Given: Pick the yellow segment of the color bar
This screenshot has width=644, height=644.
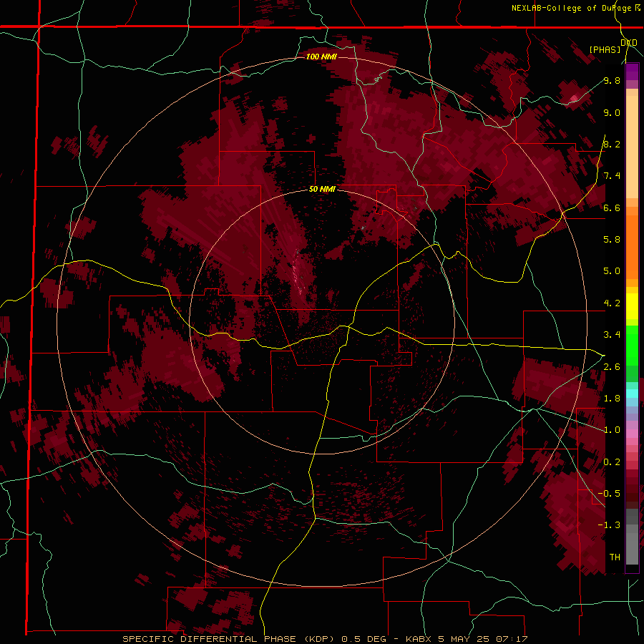Looking at the screenshot, I should [x=632, y=306].
